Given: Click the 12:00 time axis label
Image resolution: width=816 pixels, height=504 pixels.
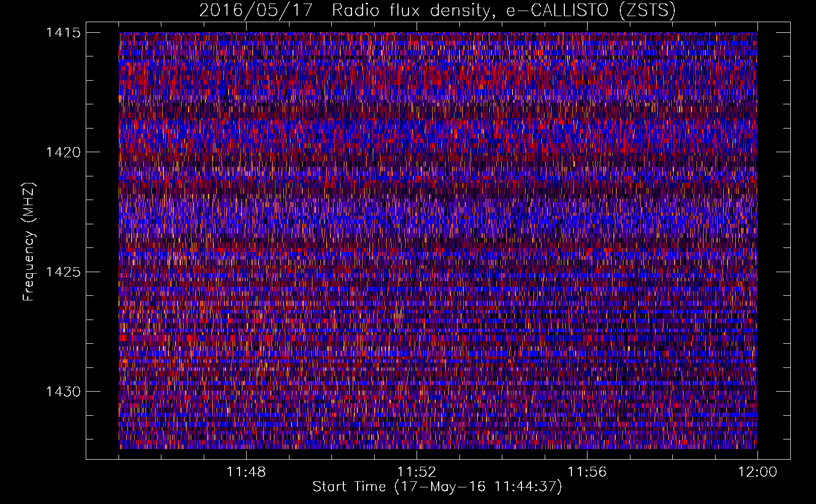Looking at the screenshot, I should [757, 472].
